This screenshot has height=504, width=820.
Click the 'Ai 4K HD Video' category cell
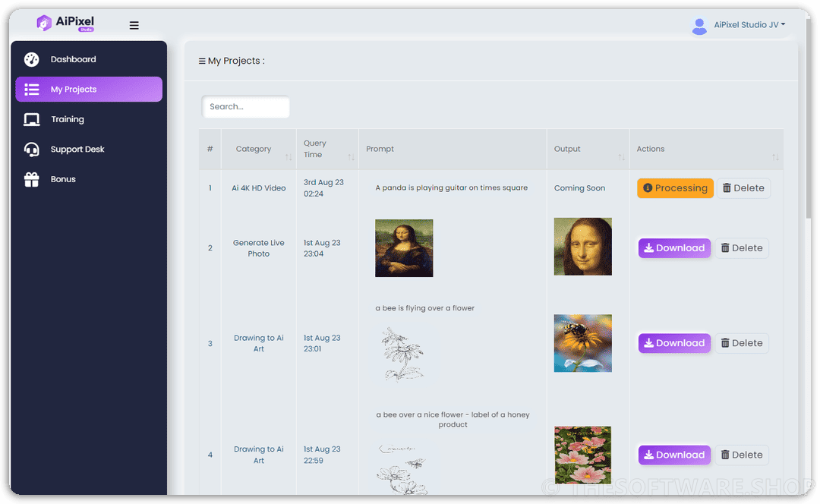258,188
